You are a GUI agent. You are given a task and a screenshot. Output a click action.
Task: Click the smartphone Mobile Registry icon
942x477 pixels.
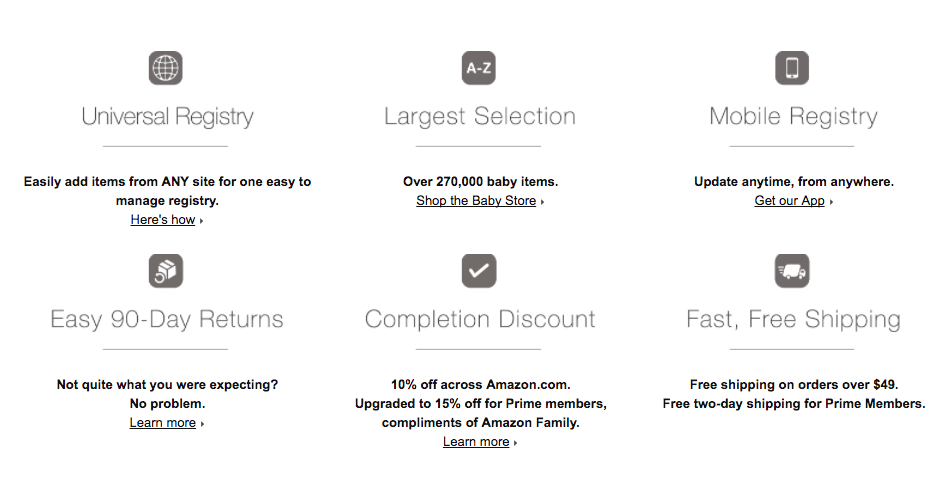792,68
